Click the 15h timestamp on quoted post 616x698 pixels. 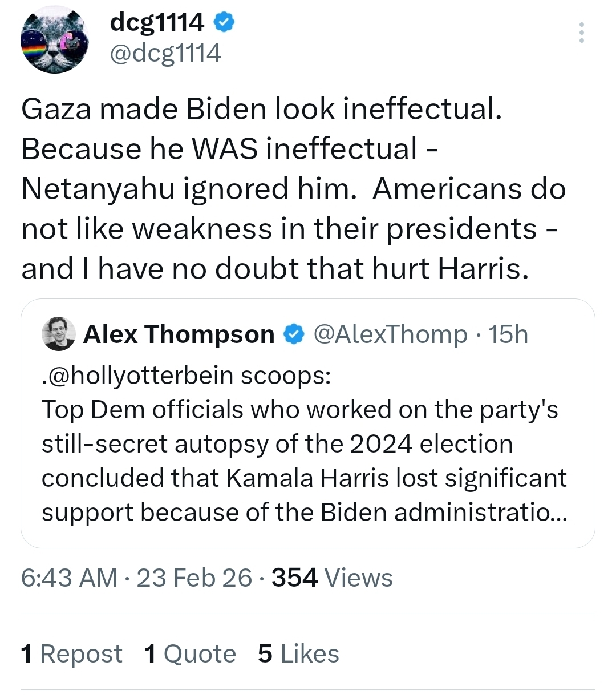click(x=508, y=334)
